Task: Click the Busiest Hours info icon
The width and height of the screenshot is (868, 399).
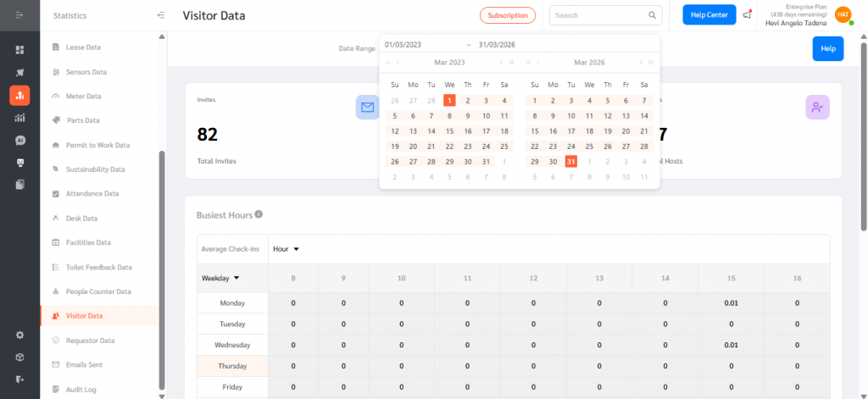Action: click(259, 215)
